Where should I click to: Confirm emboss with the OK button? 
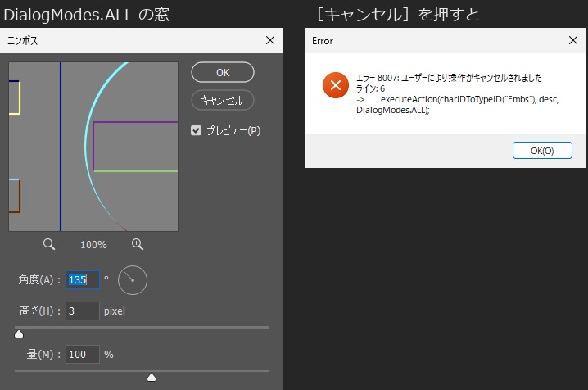click(223, 72)
